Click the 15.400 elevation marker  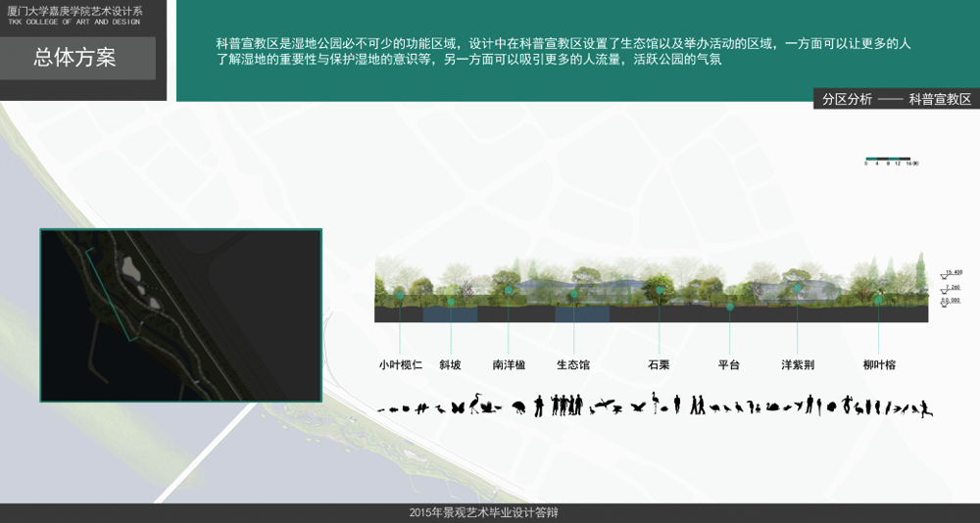[953, 273]
